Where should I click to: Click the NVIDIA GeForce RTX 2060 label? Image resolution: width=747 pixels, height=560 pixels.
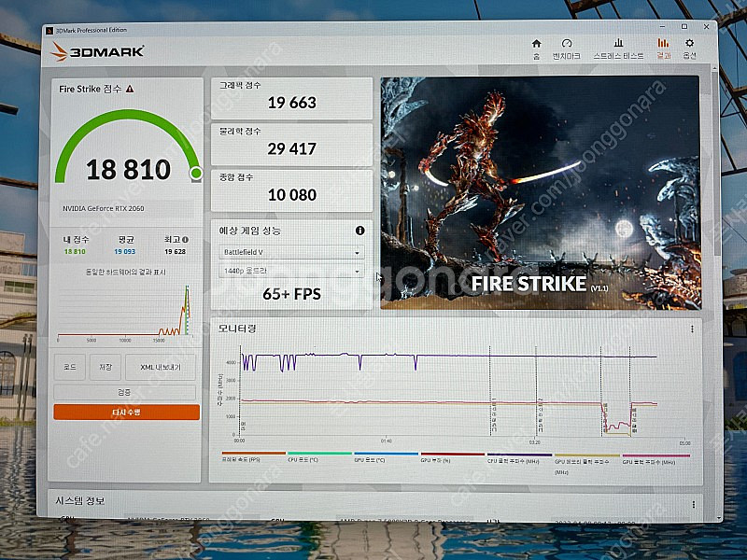104,208
